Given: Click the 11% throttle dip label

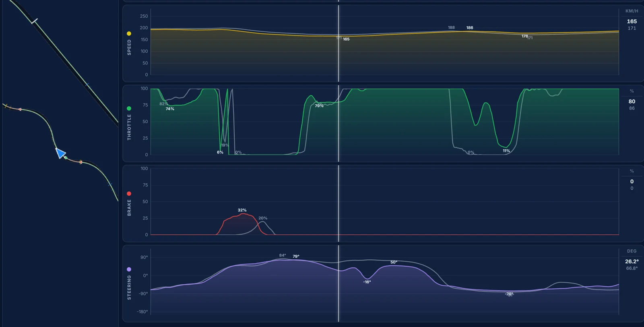Looking at the screenshot, I should coord(506,151).
